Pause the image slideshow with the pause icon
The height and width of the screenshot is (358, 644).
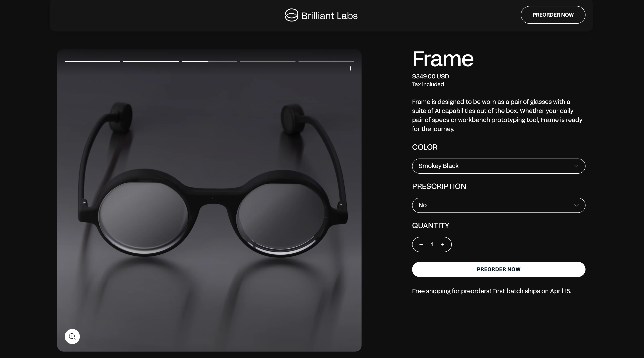coord(352,69)
